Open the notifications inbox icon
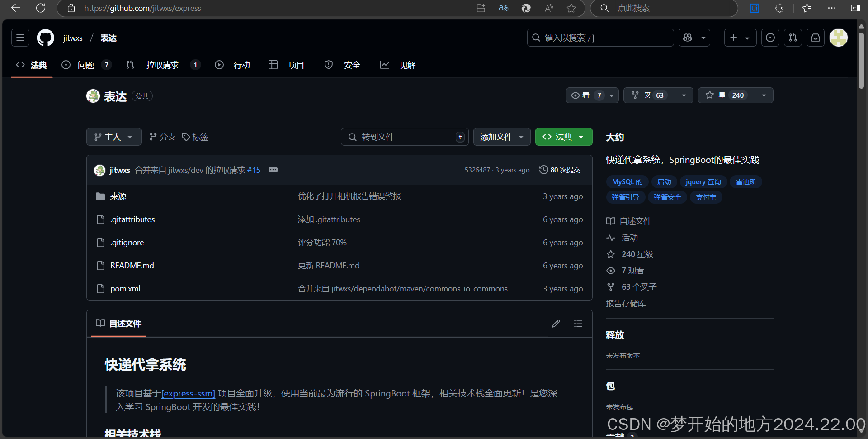 point(815,38)
